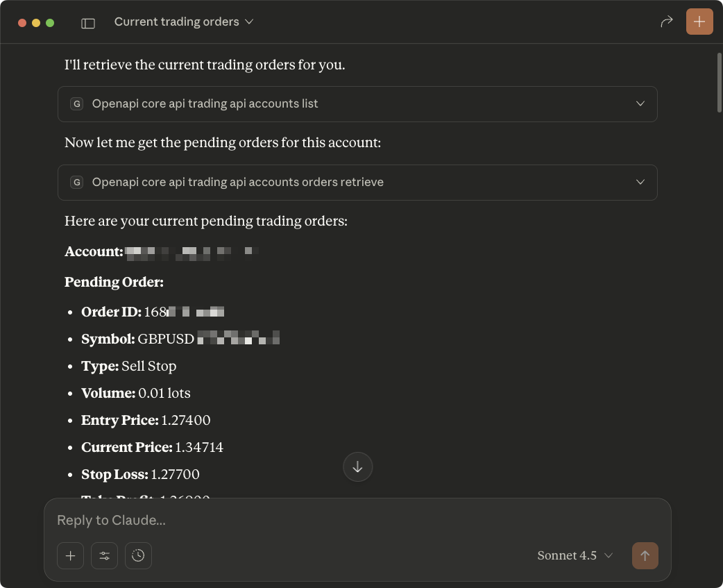The image size is (723, 588).
Task: Expand the accounts list tool chevron
Action: pyautogui.click(x=640, y=104)
